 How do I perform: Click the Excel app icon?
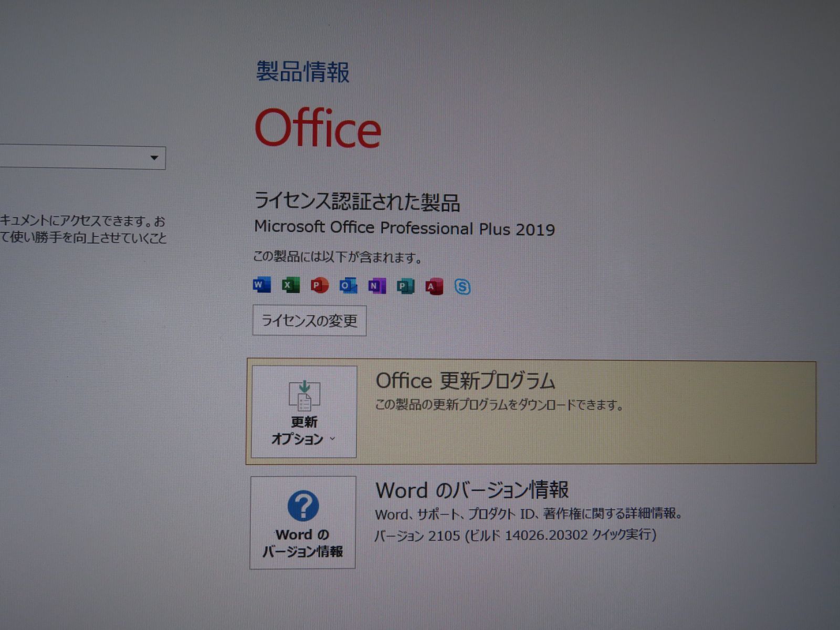click(290, 285)
